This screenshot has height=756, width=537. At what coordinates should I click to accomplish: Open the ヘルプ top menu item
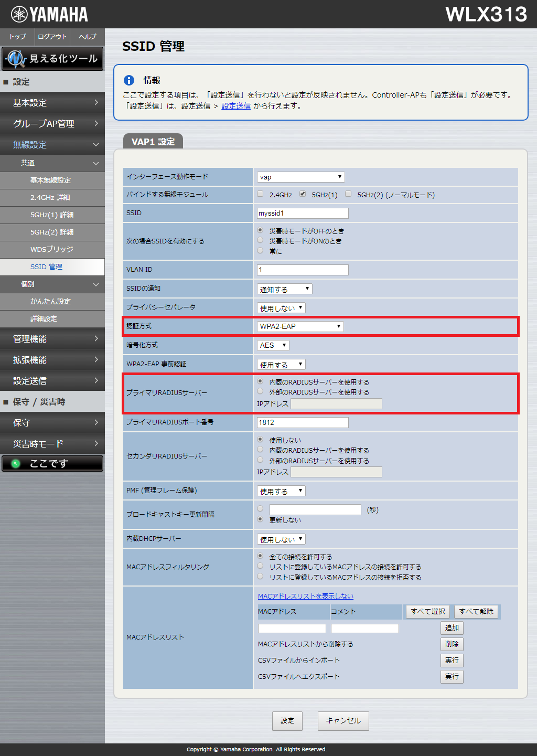tap(87, 37)
